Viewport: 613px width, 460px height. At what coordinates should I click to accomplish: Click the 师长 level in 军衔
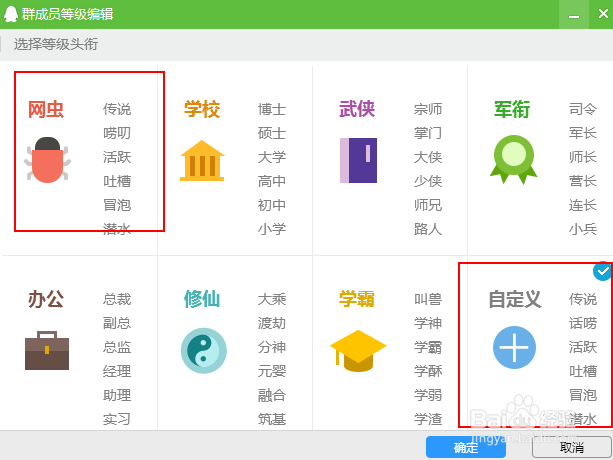pyautogui.click(x=583, y=157)
